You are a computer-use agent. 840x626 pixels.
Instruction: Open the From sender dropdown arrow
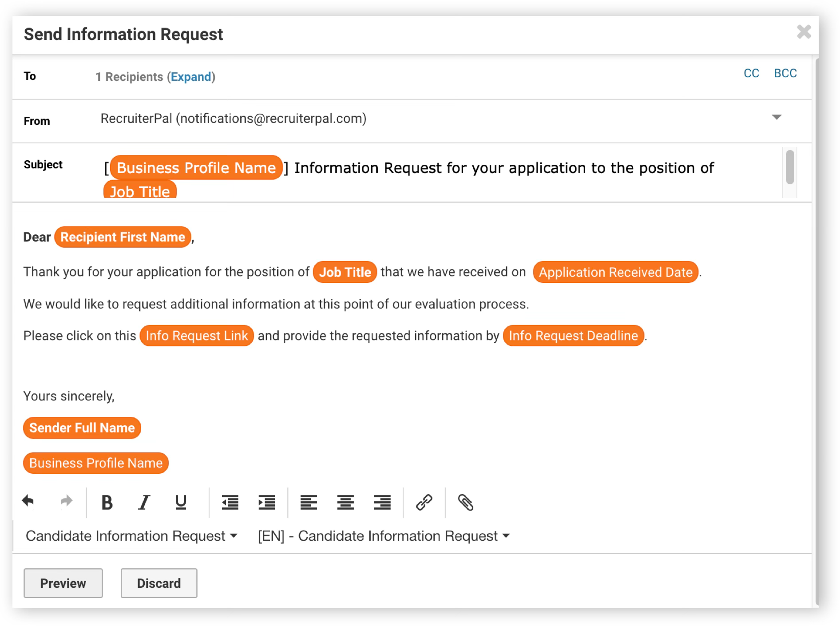[x=777, y=118]
